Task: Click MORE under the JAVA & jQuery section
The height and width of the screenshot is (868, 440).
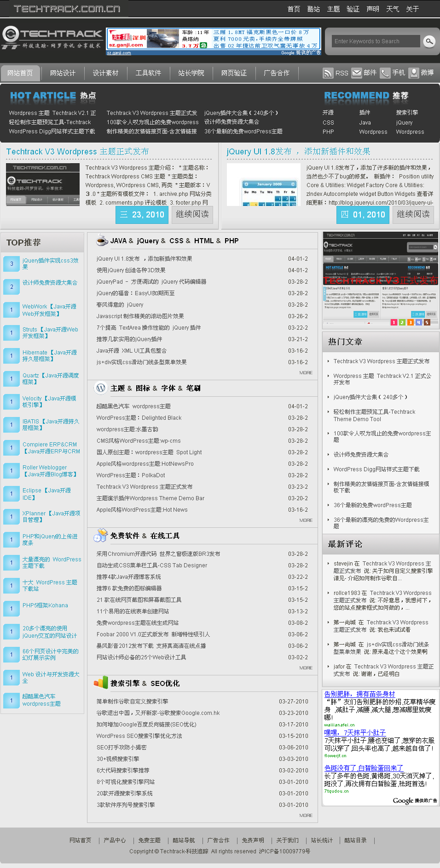Action: click(306, 373)
